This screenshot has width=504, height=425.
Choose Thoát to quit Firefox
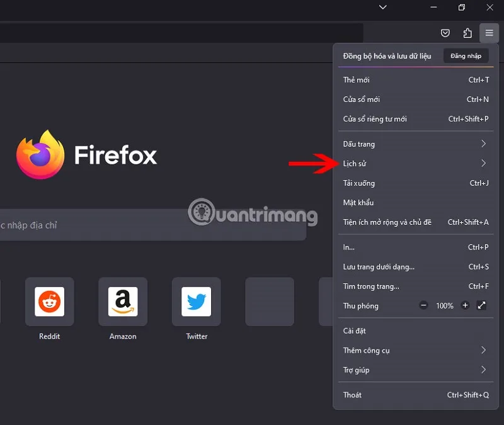[x=416, y=395]
